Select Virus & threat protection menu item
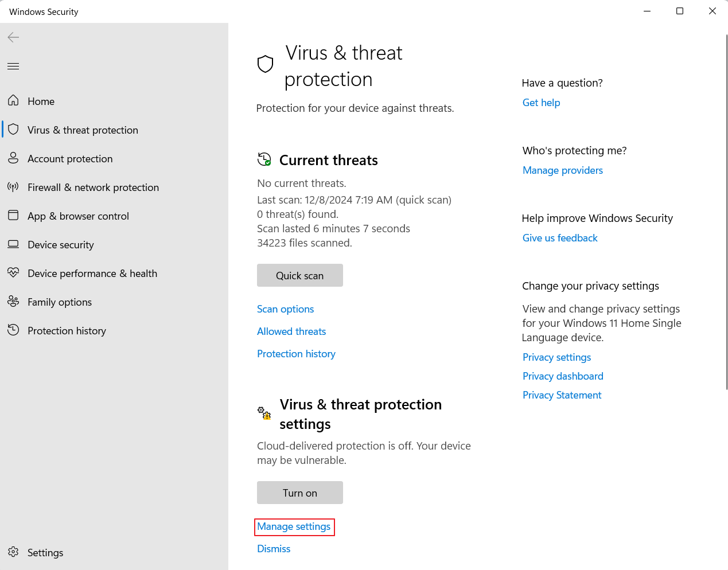 (83, 130)
